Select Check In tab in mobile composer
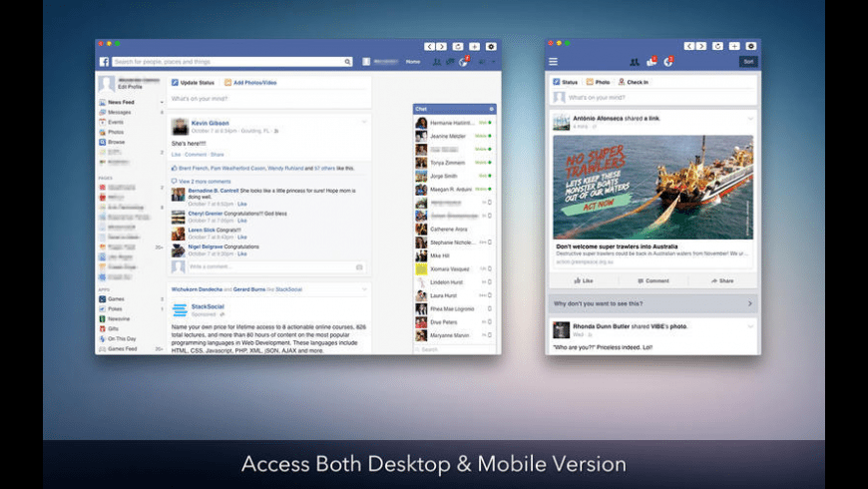 634,82
